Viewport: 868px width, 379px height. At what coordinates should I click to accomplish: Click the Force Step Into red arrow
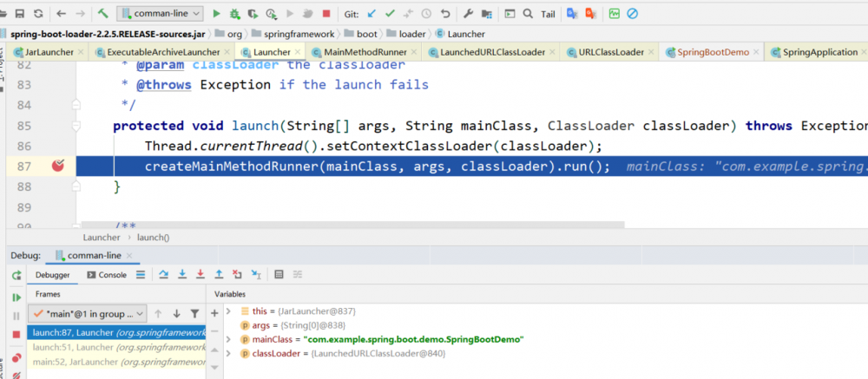pyautogui.click(x=201, y=274)
